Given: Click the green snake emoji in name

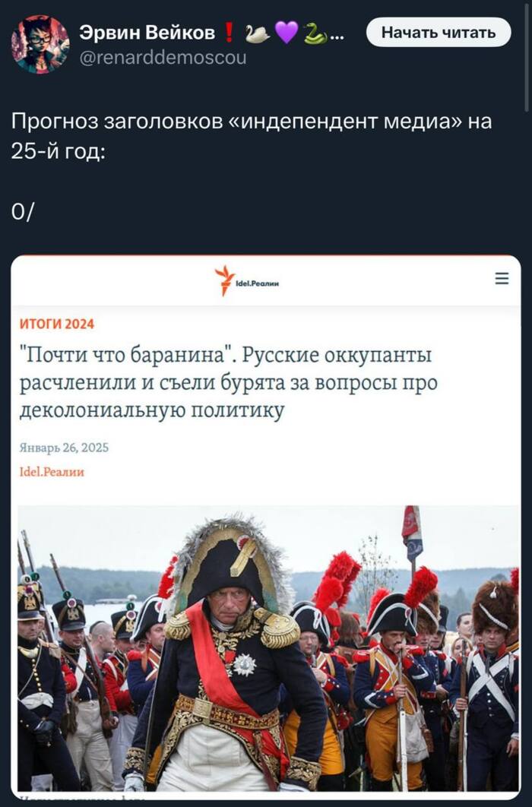Looking at the screenshot, I should click(x=315, y=33).
